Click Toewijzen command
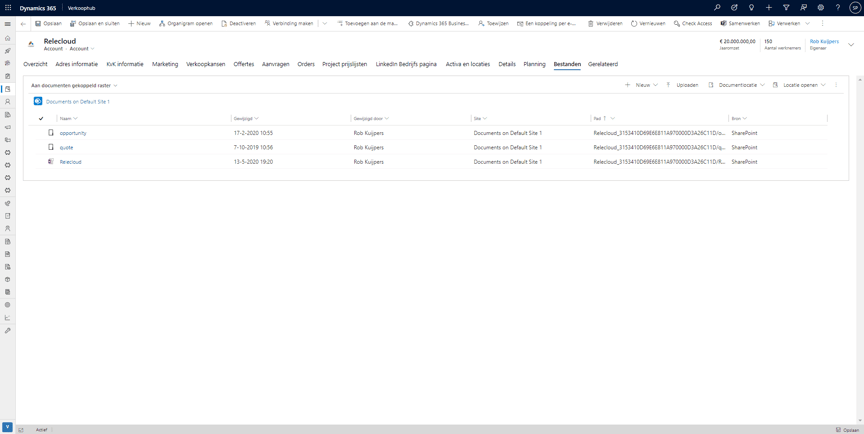The width and height of the screenshot is (864, 434). (494, 24)
